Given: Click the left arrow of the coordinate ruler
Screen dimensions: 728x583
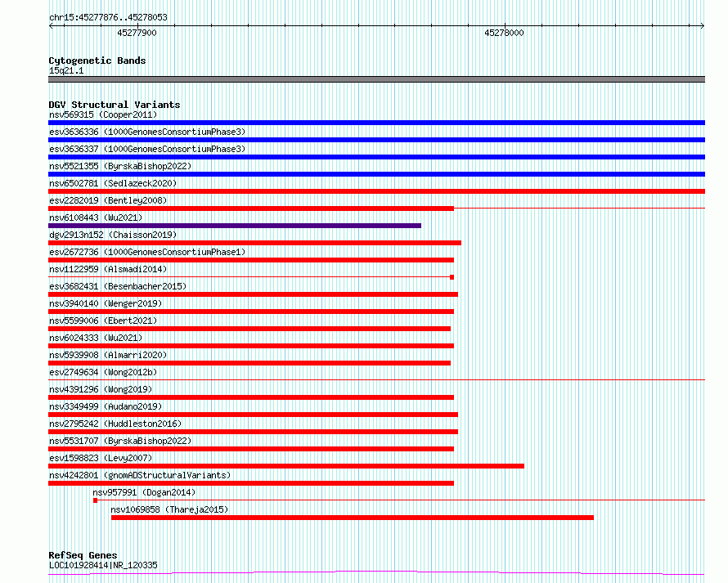Looking at the screenshot, I should coord(51,26).
